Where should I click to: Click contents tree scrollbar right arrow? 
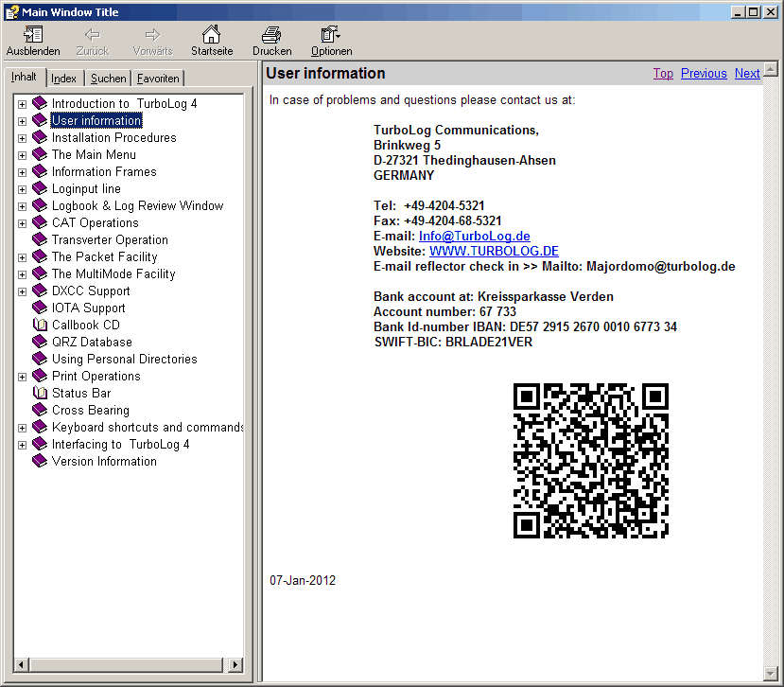click(x=235, y=665)
